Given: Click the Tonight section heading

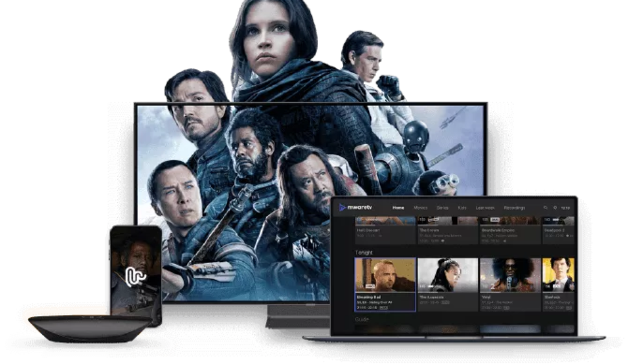Looking at the screenshot, I should tap(364, 252).
